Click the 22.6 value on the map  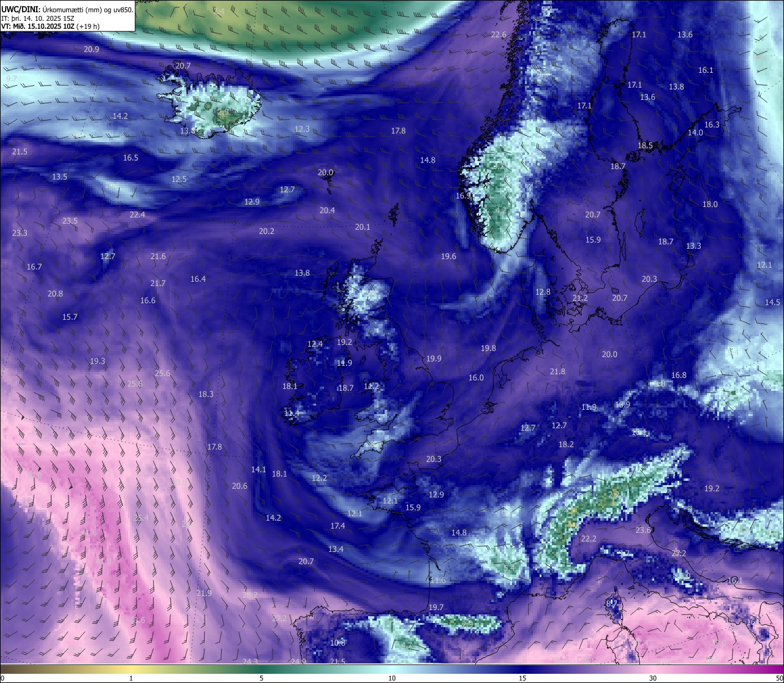[x=499, y=35]
